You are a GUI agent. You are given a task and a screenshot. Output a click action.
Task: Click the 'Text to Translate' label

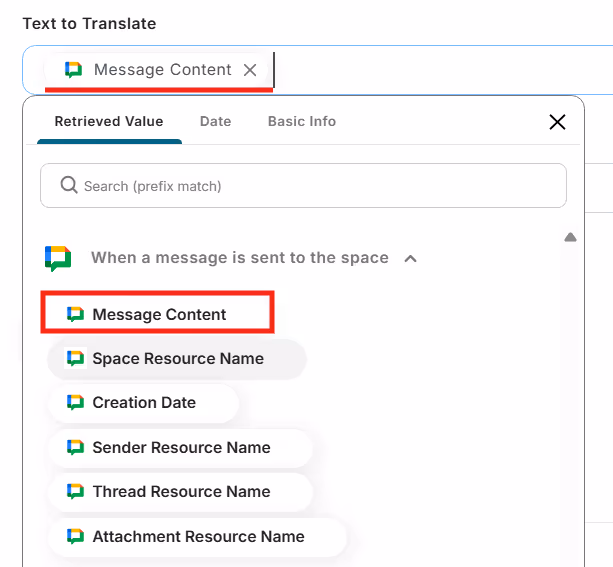(90, 23)
